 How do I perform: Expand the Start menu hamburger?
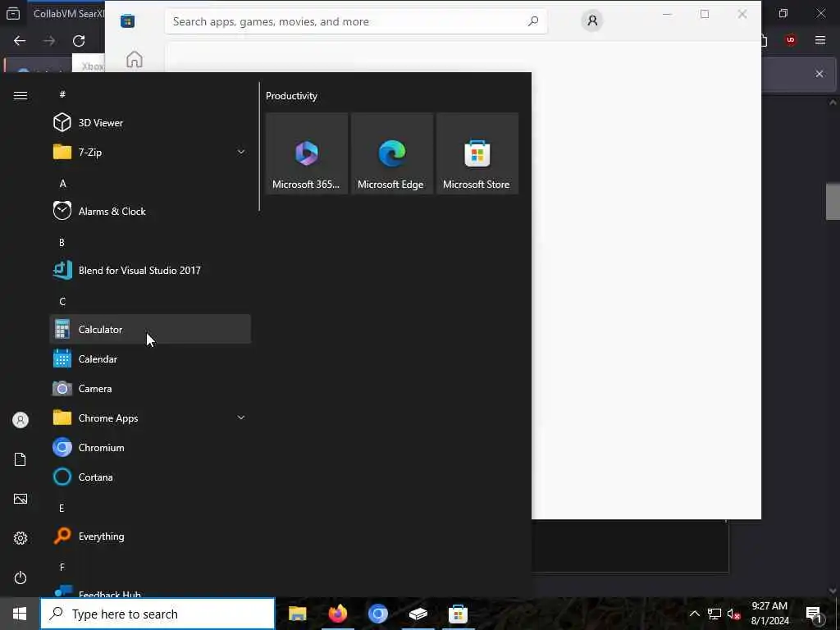click(21, 95)
